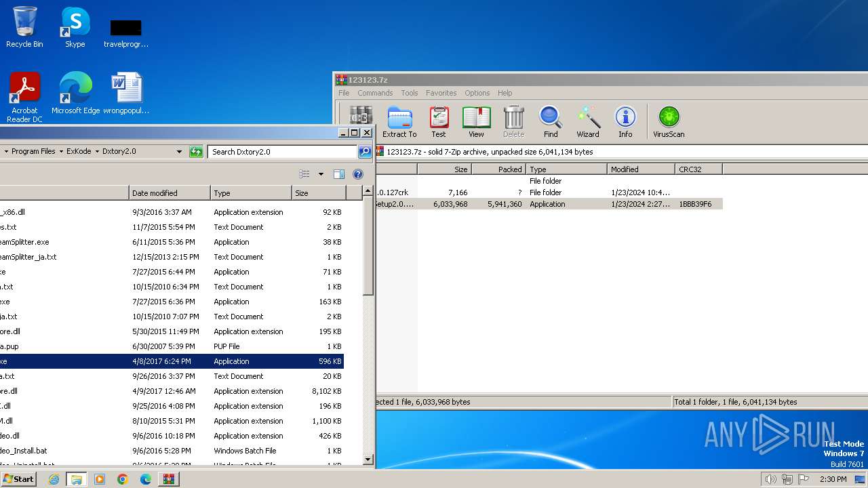
Task: Click the Action Center flag tray icon
Action: [803, 479]
